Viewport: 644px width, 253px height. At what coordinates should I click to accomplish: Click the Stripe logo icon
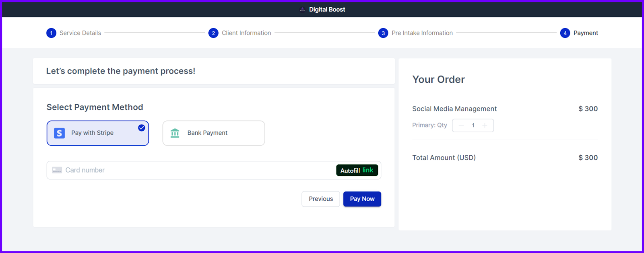coord(59,133)
